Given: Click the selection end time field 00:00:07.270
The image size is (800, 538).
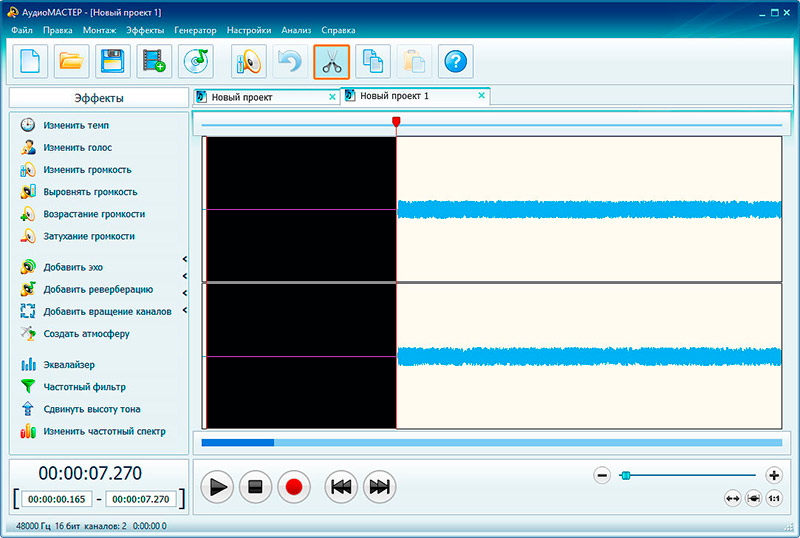Looking at the screenshot, I should click(x=141, y=499).
